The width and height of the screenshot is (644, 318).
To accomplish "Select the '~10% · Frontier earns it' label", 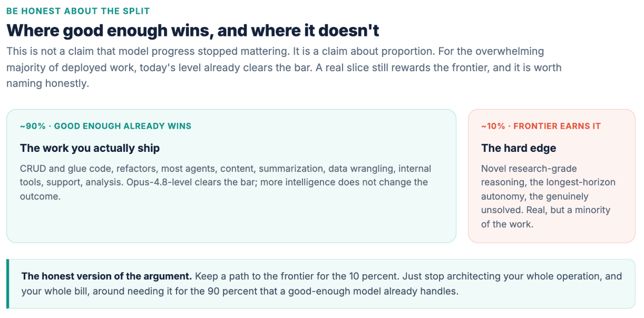I will click(541, 126).
